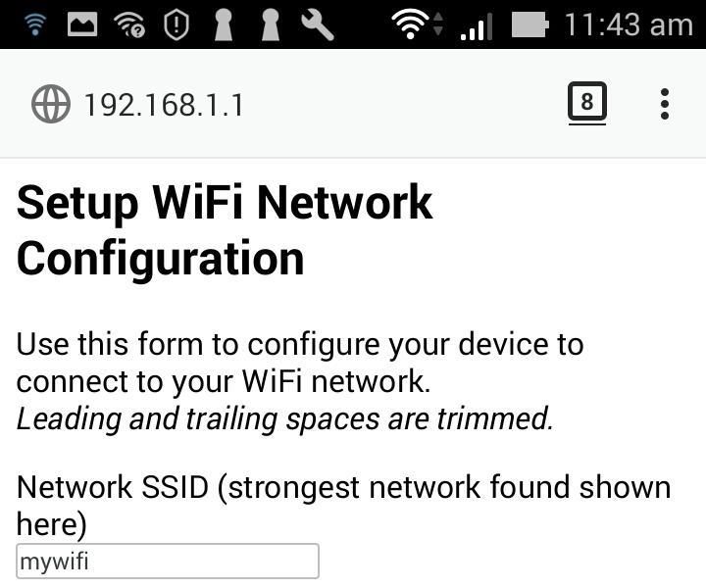The image size is (706, 588).
Task: Click the Setup WiFi Network Configuration heading
Action: click(x=225, y=230)
